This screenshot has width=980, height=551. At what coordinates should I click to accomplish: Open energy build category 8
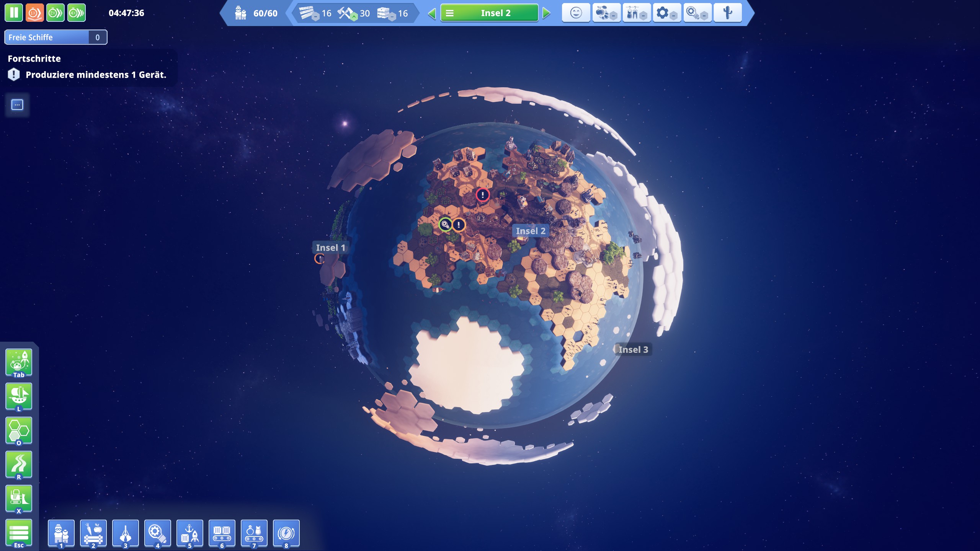point(286,534)
